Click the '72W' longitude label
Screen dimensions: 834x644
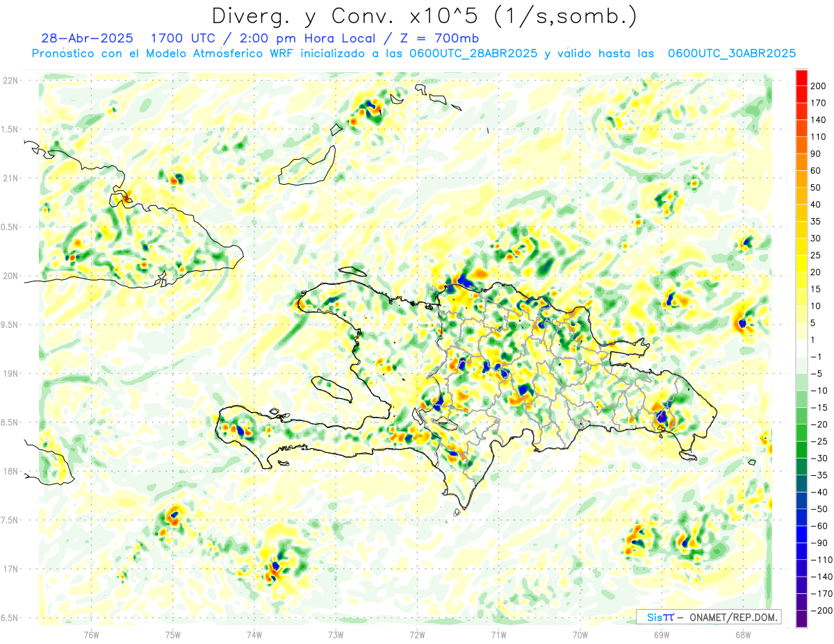[417, 634]
